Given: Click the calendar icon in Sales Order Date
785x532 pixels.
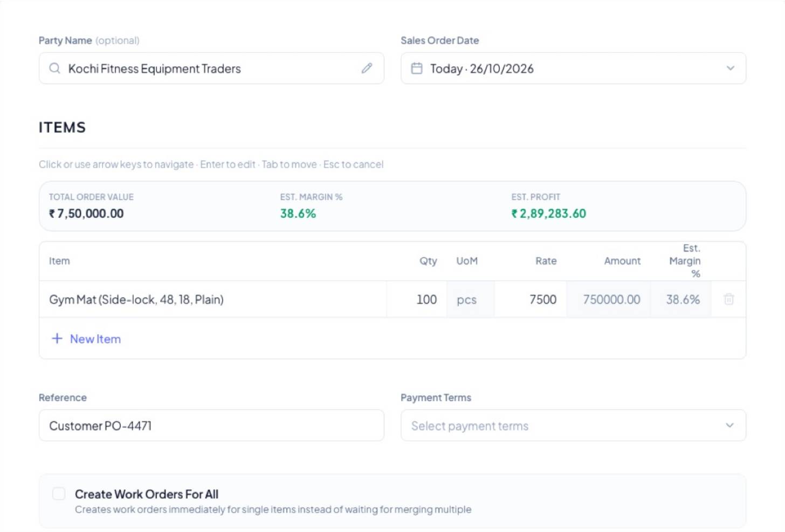Looking at the screenshot, I should click(x=417, y=68).
